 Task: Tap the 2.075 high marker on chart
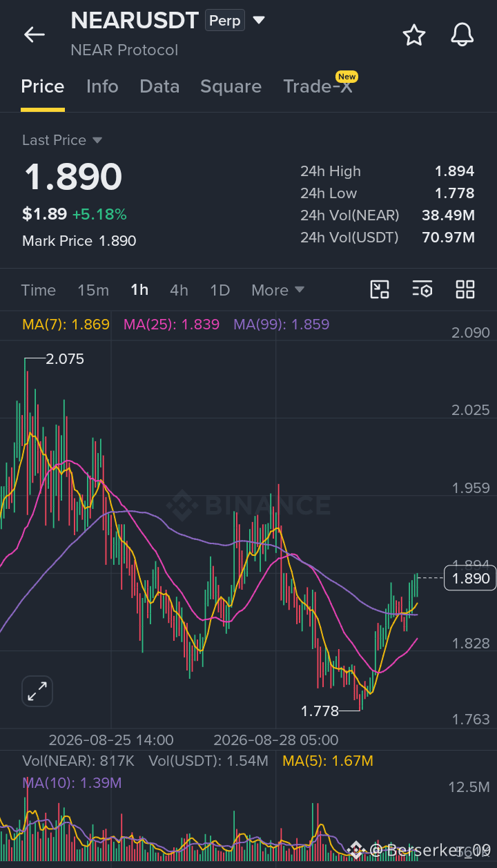65,359
